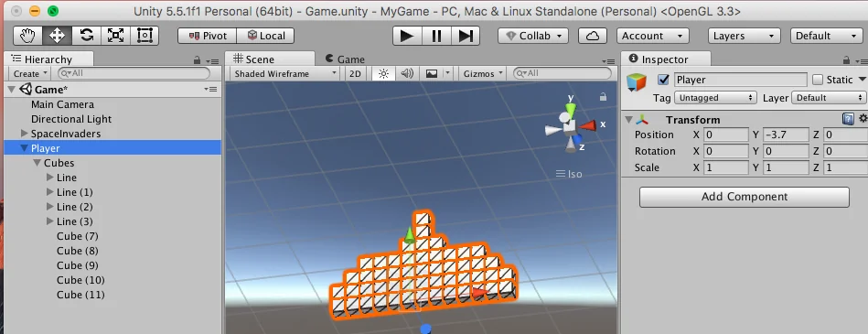868x334 pixels.
Task: Open the Hierarchy panel options menu
Action: click(212, 60)
